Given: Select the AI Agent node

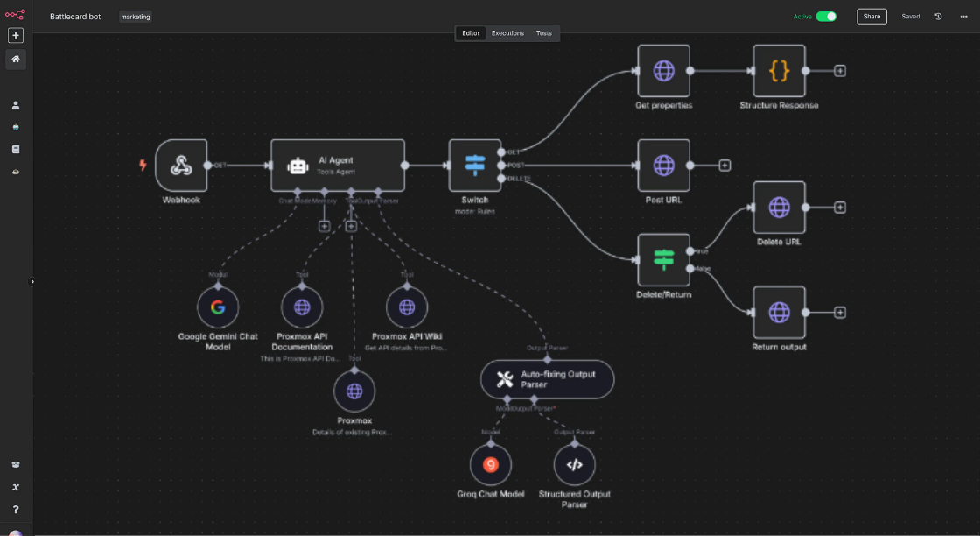Looking at the screenshot, I should pos(337,165).
